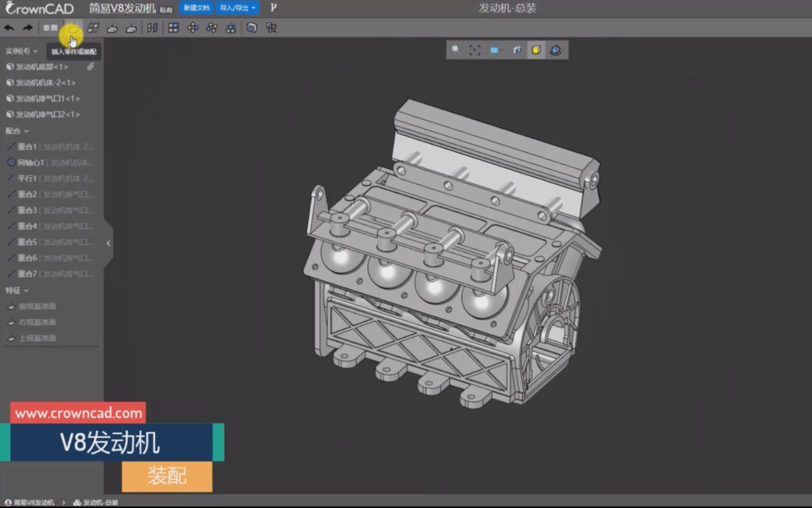
Task: Click the fit-to-screen frame icon
Action: [x=475, y=50]
